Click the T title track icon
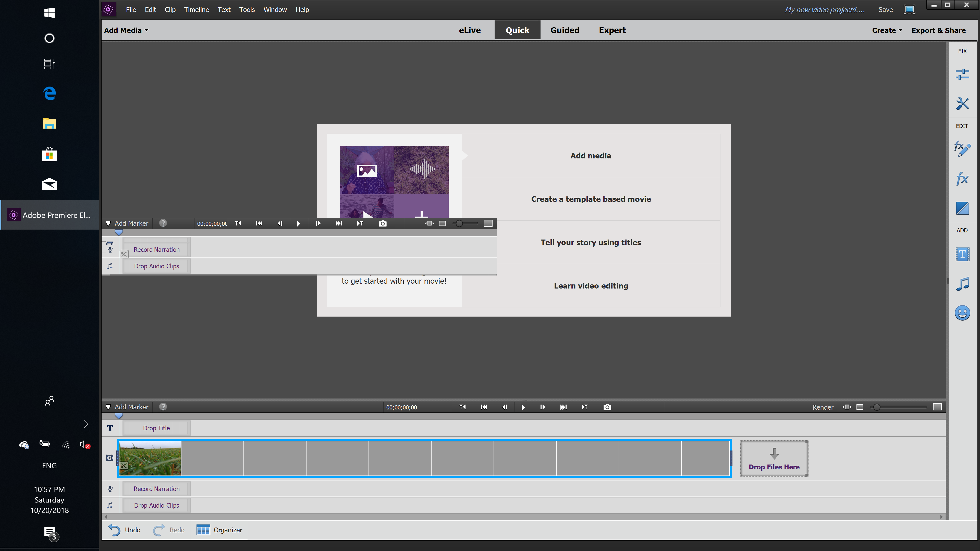The width and height of the screenshot is (980, 551). coord(110,428)
